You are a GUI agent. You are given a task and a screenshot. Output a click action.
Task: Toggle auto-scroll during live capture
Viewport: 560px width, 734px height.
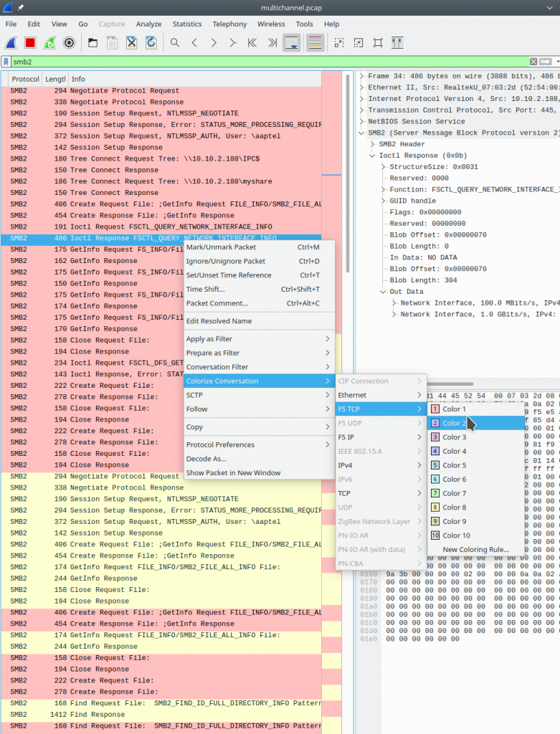[x=292, y=43]
